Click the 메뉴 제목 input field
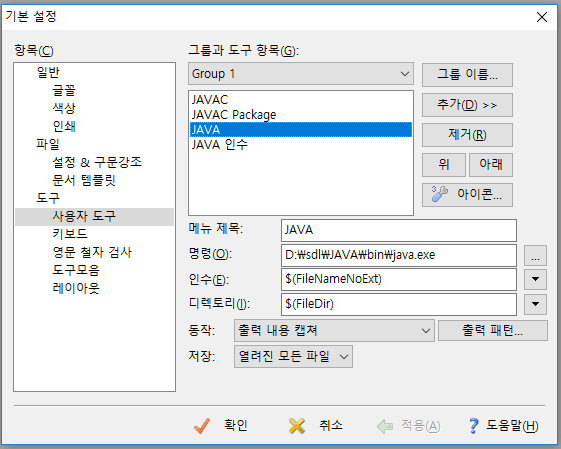 [399, 230]
